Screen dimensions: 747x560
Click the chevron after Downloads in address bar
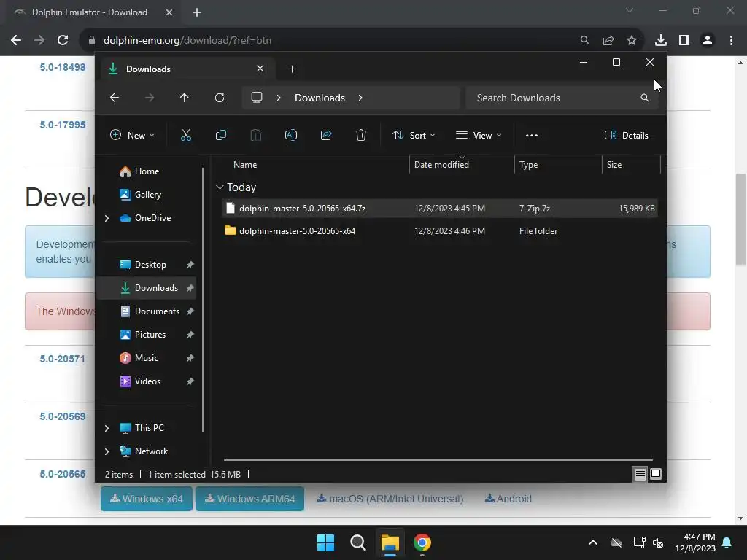pyautogui.click(x=360, y=98)
